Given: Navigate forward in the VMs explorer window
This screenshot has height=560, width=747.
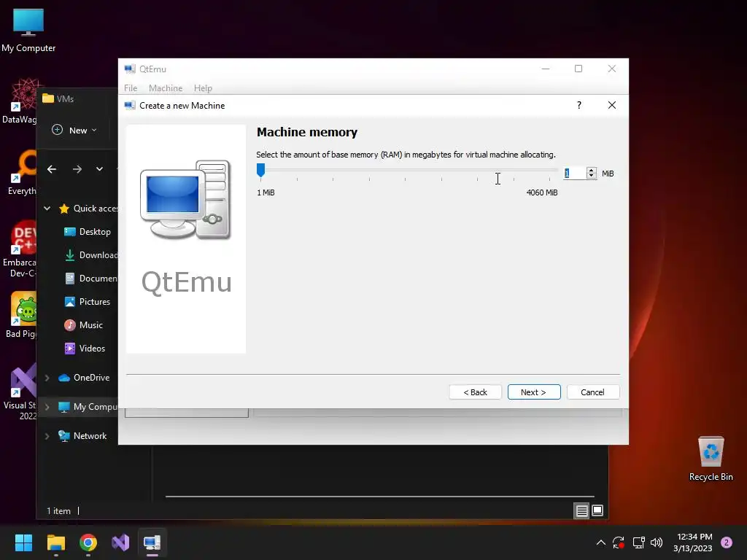Looking at the screenshot, I should [x=77, y=169].
